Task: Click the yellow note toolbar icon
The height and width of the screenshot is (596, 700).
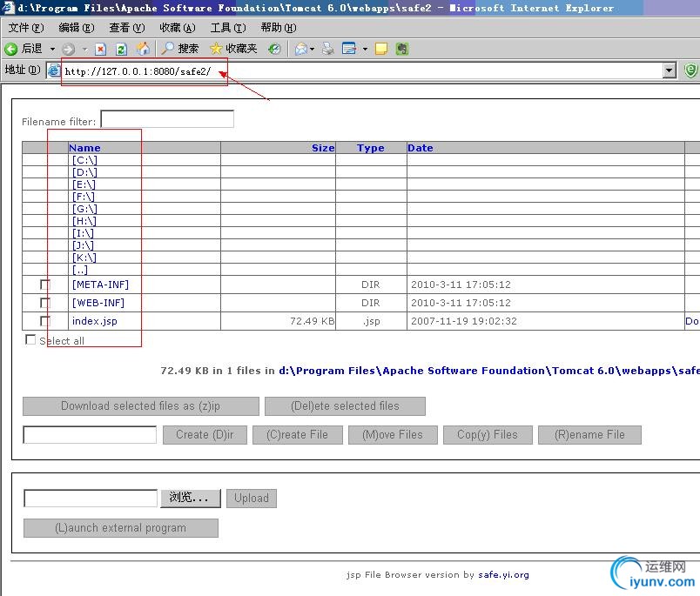Action: (x=381, y=49)
